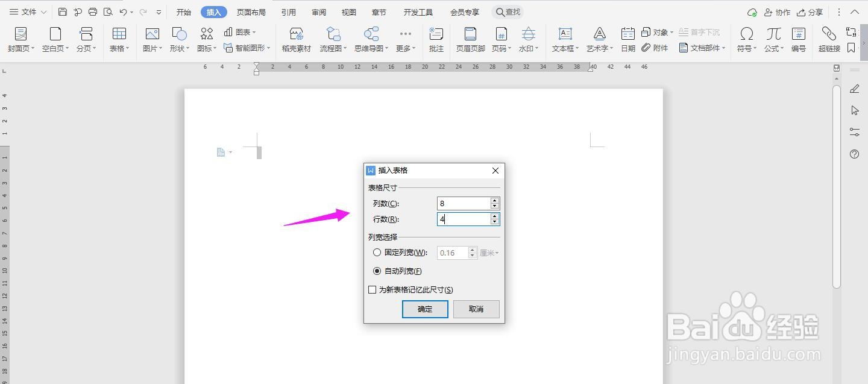Image resolution: width=868 pixels, height=384 pixels.
Task: Click the 列数 input field
Action: tap(464, 203)
